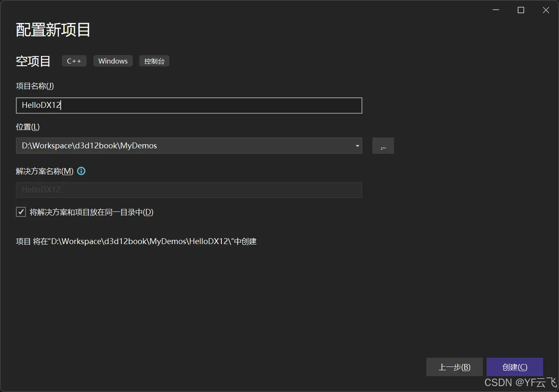Screen dimensions: 559x392
Task: Click the browse ... button for location
Action: 383,145
